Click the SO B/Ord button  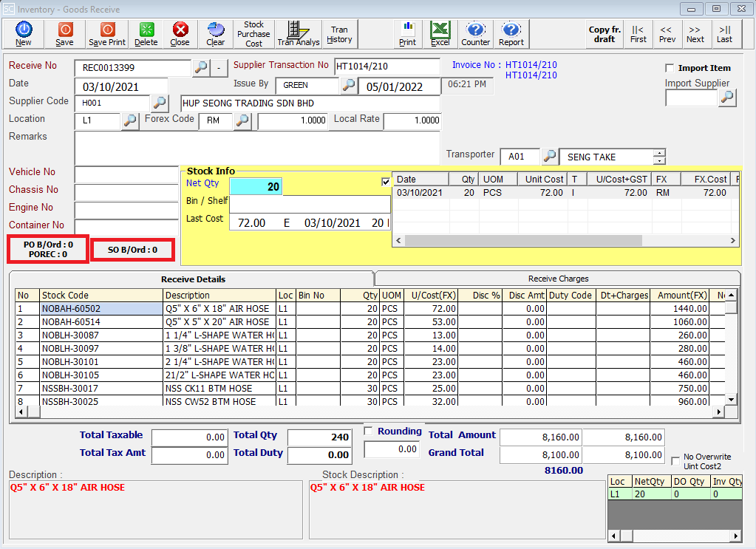(132, 250)
